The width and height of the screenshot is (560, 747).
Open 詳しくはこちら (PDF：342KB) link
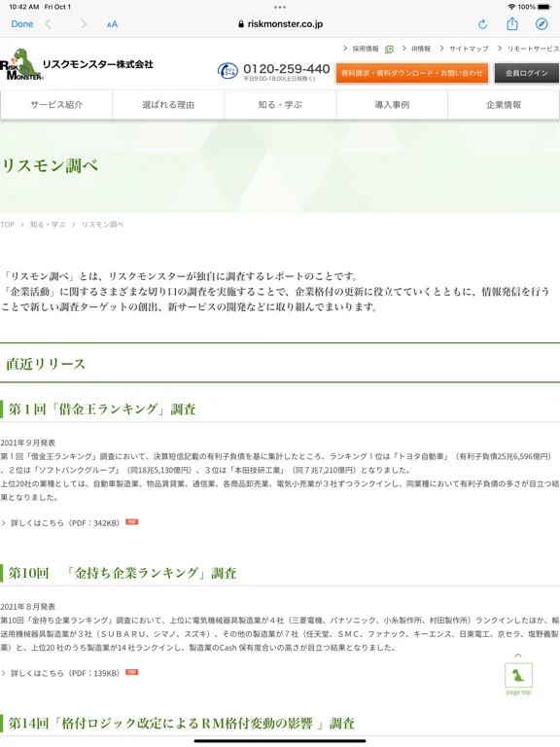coord(65,523)
